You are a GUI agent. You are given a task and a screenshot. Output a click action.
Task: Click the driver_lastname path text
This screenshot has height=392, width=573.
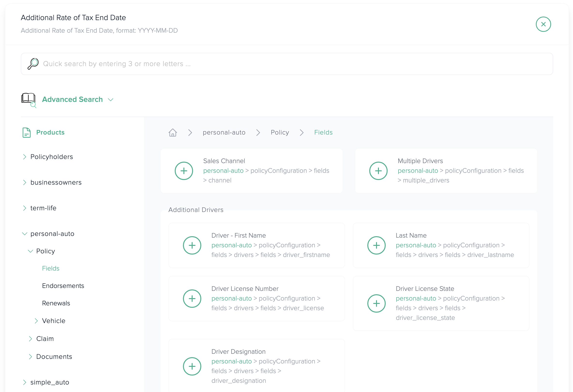490,255
